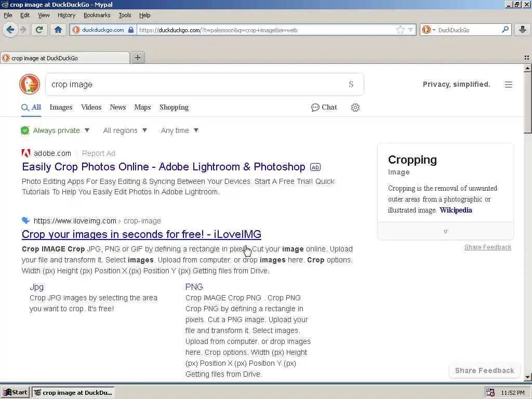Click the taskbar clock 11:52 PM
Image resolution: width=532 pixels, height=399 pixels.
click(513, 393)
